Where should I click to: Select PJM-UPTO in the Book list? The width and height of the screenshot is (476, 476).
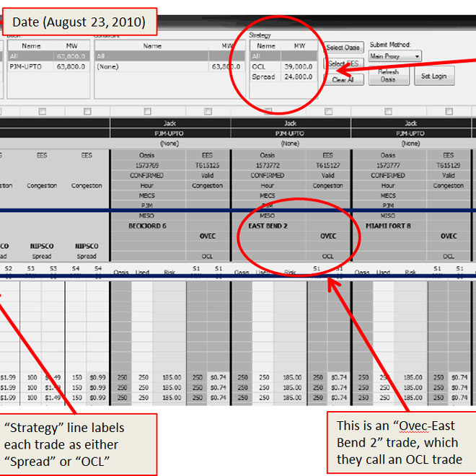[x=45, y=66]
